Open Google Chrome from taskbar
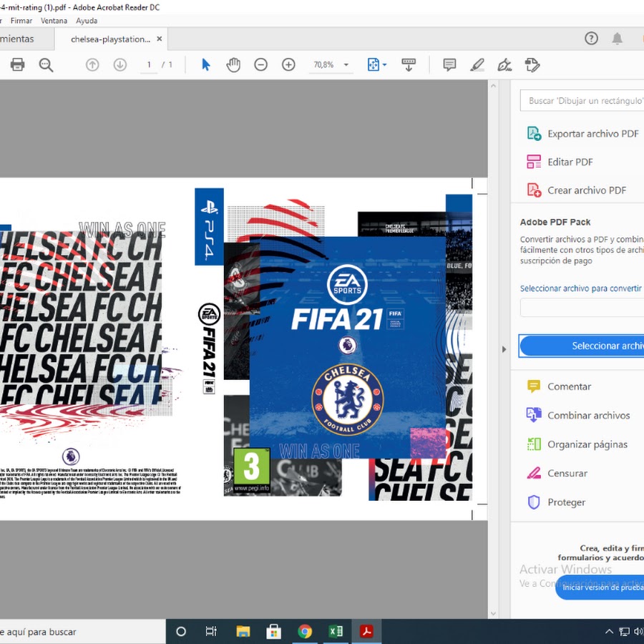 [x=305, y=632]
